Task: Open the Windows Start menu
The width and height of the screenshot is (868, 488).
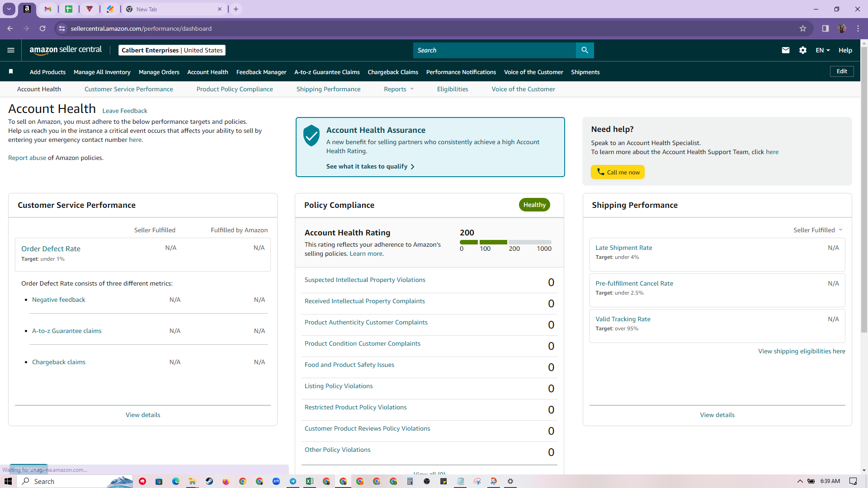Action: tap(8, 481)
